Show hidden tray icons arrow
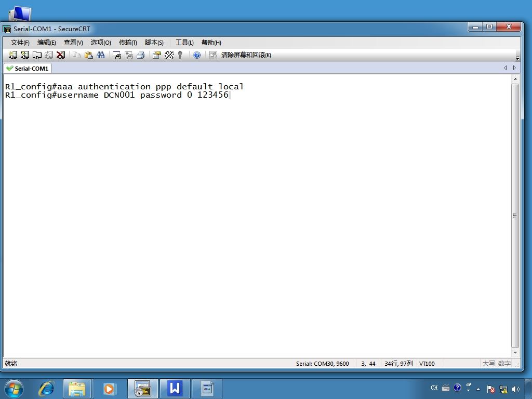532x399 pixels. [x=478, y=389]
